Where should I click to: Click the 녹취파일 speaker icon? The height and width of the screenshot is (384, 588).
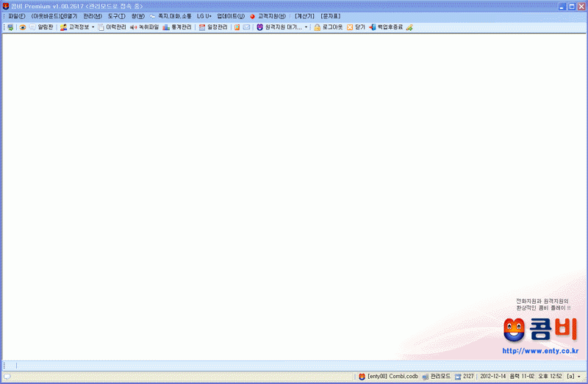(133, 27)
